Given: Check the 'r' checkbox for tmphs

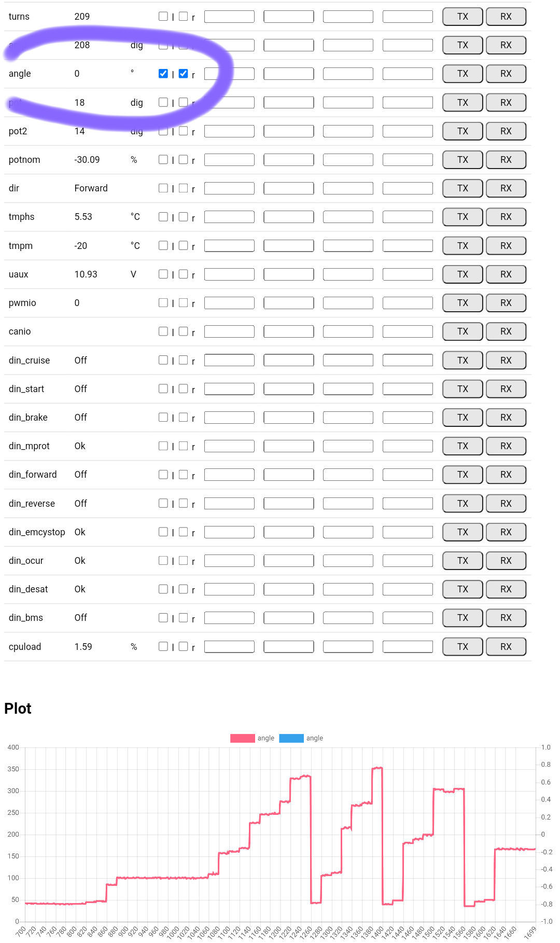Looking at the screenshot, I should click(x=183, y=216).
